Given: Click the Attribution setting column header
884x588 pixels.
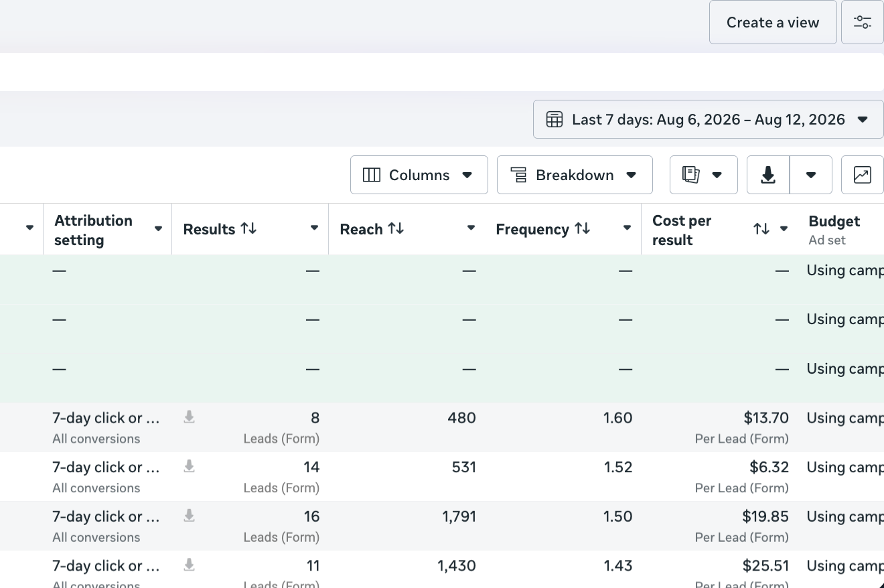Looking at the screenshot, I should tap(93, 230).
